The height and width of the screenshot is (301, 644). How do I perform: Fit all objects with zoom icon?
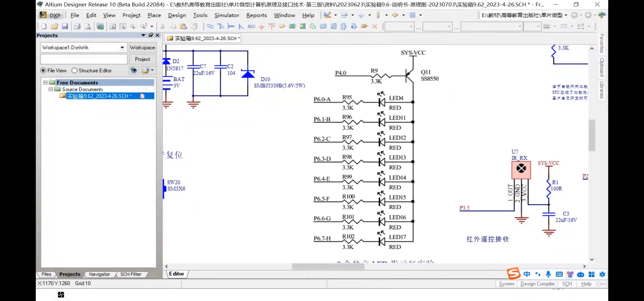click(112, 26)
